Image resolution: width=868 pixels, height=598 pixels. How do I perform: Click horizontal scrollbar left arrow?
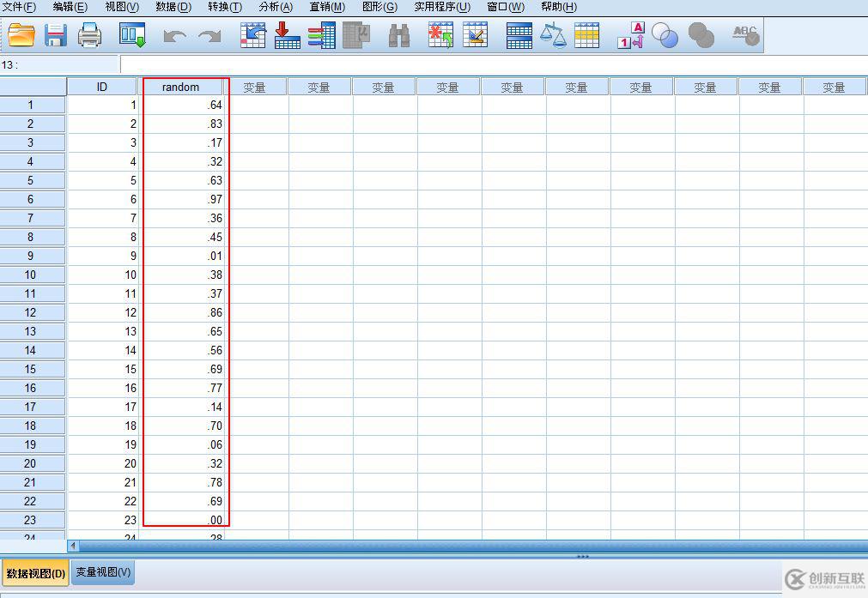[73, 546]
